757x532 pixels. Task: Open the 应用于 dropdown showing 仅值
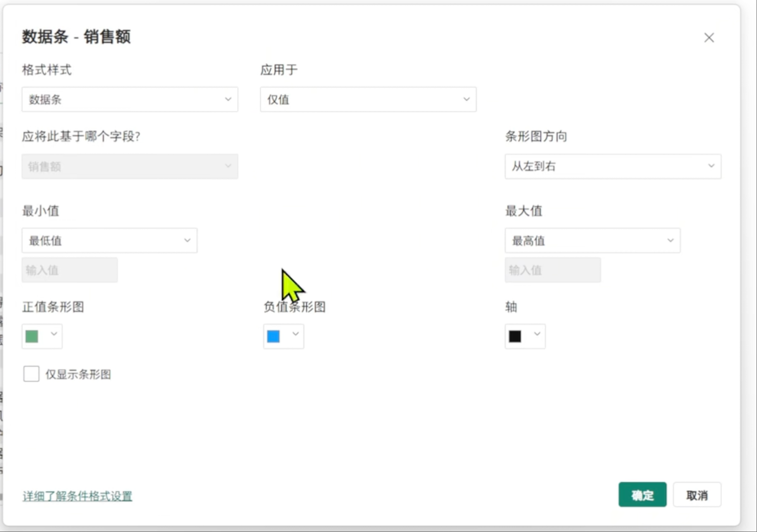(x=368, y=99)
